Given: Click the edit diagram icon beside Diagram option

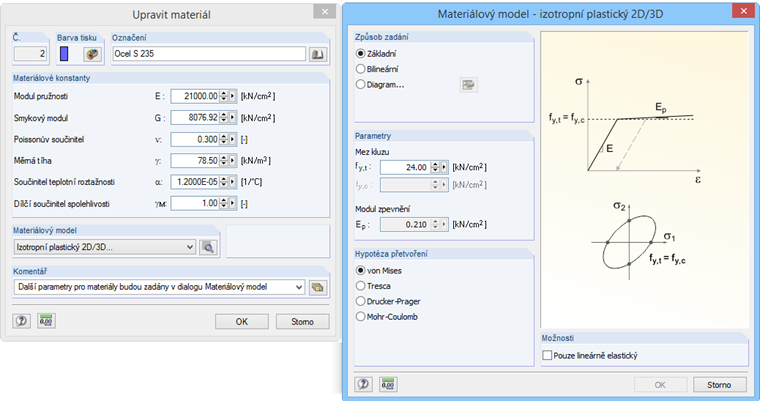Looking at the screenshot, I should click(x=467, y=85).
